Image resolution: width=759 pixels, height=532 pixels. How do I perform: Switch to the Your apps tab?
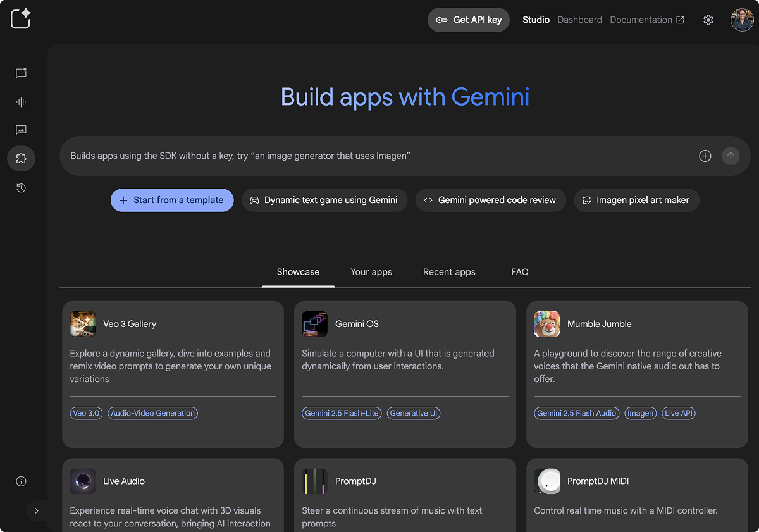(371, 272)
